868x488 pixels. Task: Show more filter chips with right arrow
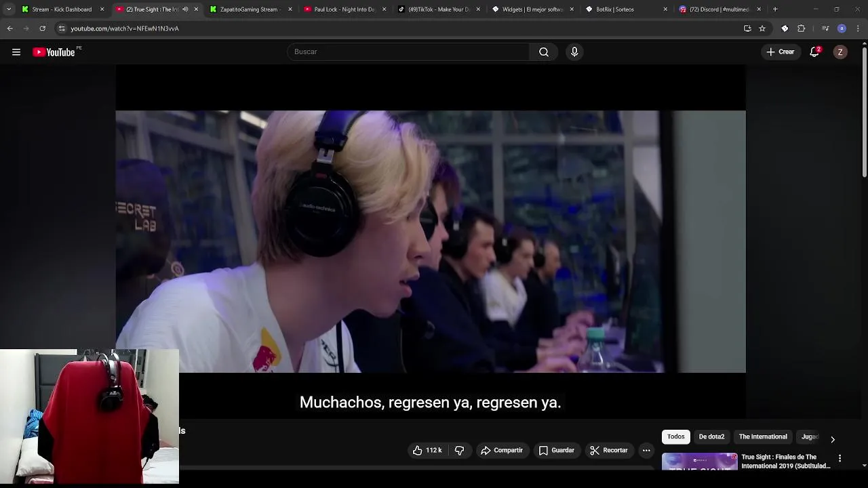click(833, 439)
